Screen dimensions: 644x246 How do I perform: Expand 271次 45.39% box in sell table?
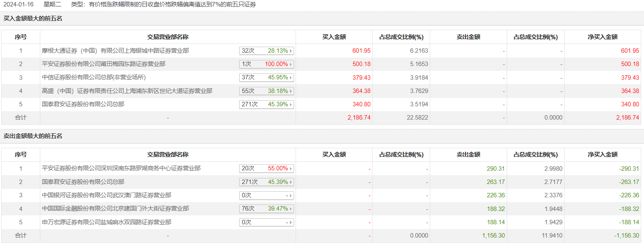[267, 182]
